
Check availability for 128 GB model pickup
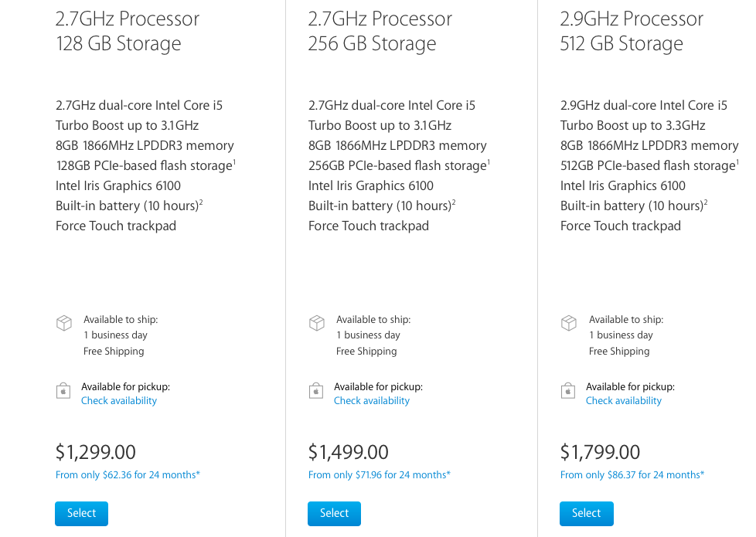click(118, 400)
